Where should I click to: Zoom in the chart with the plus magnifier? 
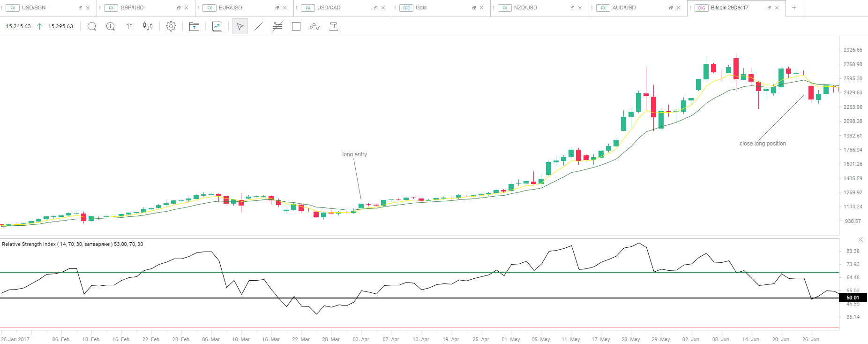pos(111,27)
